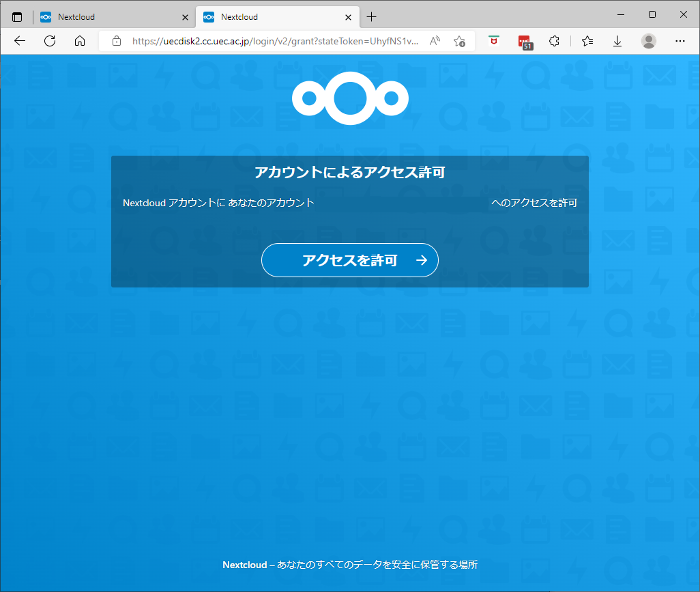Start Read aloud from the address bar
Image resolution: width=700 pixels, height=592 pixels.
click(x=435, y=41)
